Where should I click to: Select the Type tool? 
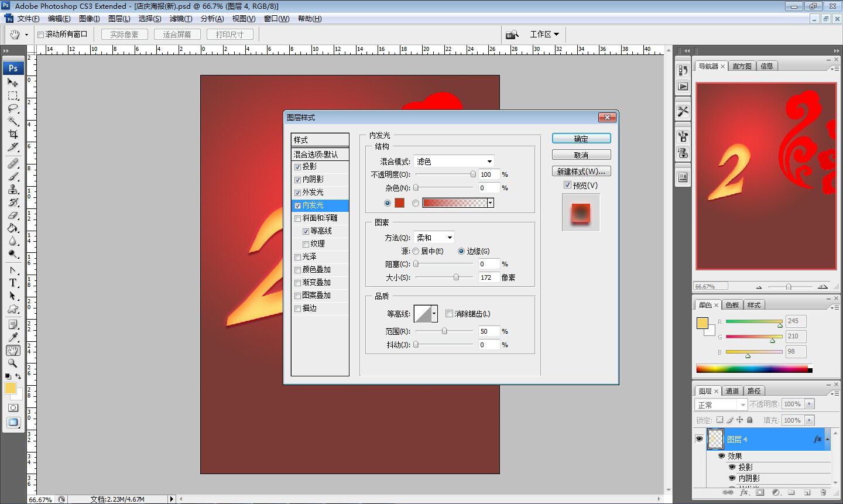pyautogui.click(x=13, y=283)
